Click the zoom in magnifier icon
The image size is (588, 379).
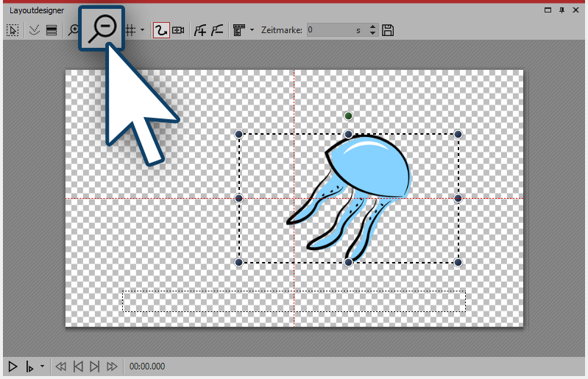point(73,30)
